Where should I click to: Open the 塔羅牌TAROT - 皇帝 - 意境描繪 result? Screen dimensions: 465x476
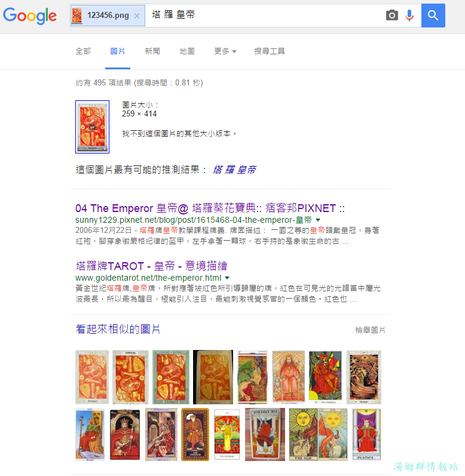click(x=151, y=266)
